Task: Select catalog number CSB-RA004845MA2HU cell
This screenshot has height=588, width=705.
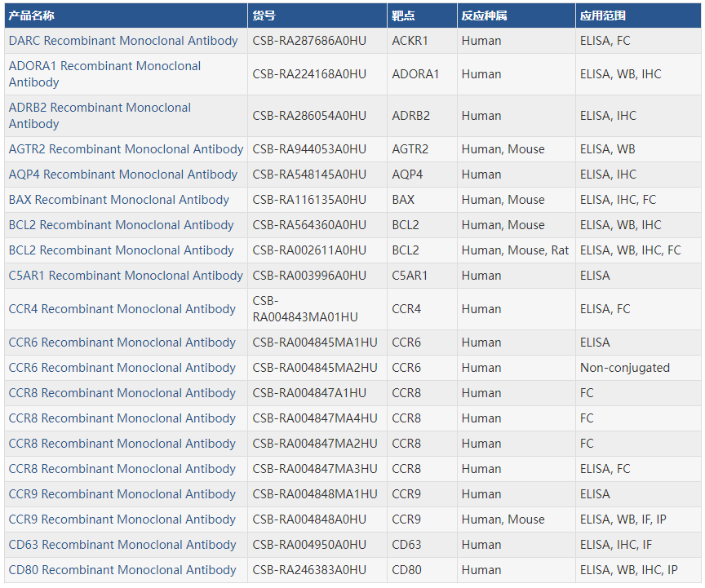Action: point(315,368)
